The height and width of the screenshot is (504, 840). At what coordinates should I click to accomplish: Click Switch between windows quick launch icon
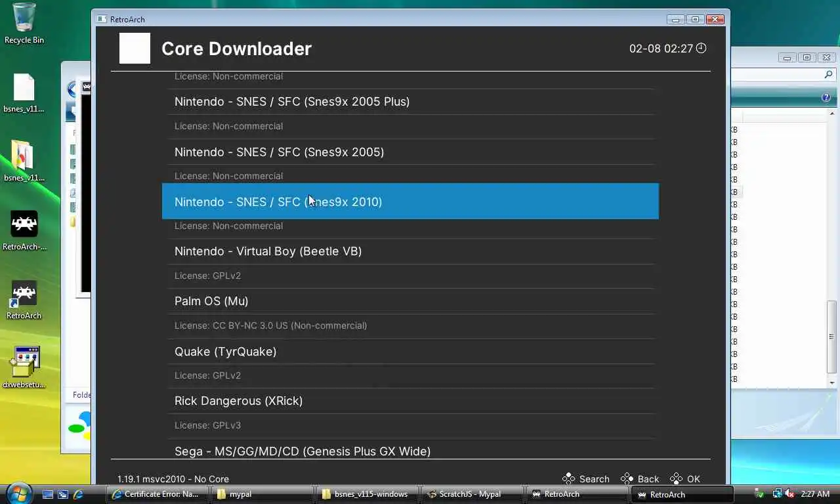click(63, 494)
